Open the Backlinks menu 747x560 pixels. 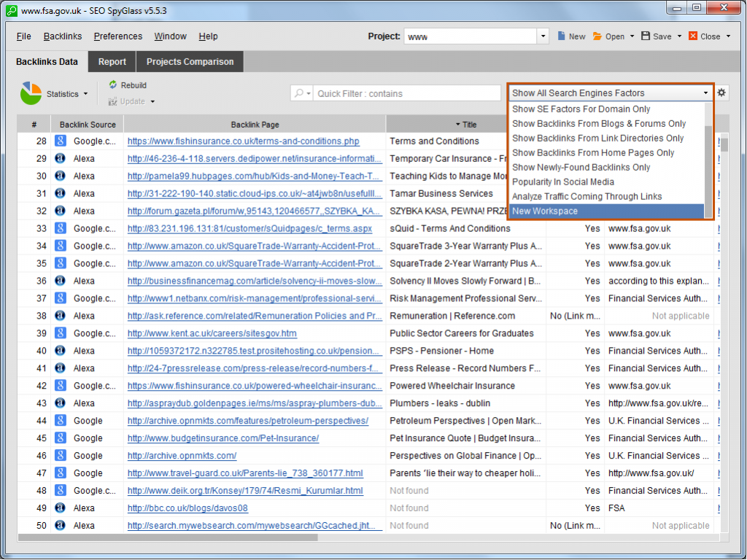coord(63,36)
